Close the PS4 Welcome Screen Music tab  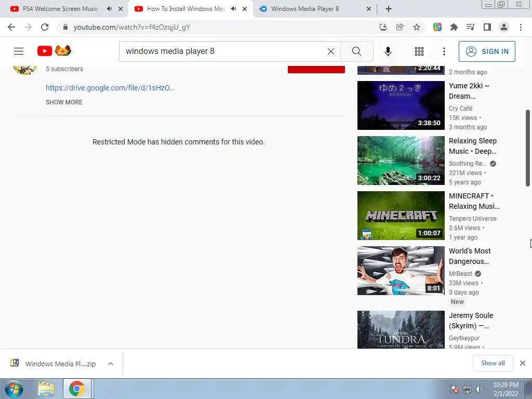(x=121, y=9)
